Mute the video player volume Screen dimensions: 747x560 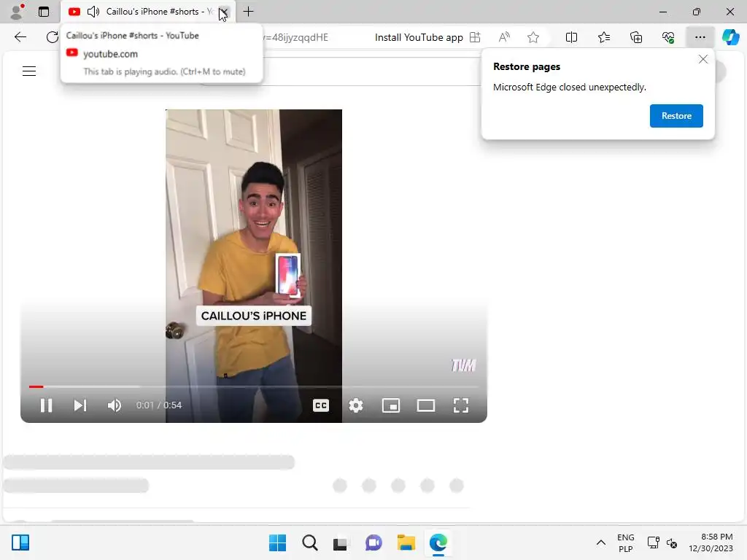pyautogui.click(x=115, y=405)
